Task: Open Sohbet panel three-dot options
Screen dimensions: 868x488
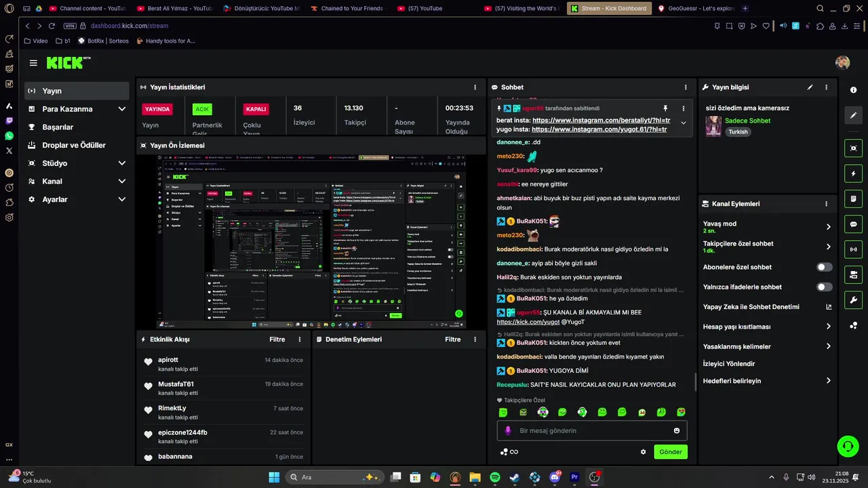Action: point(686,87)
